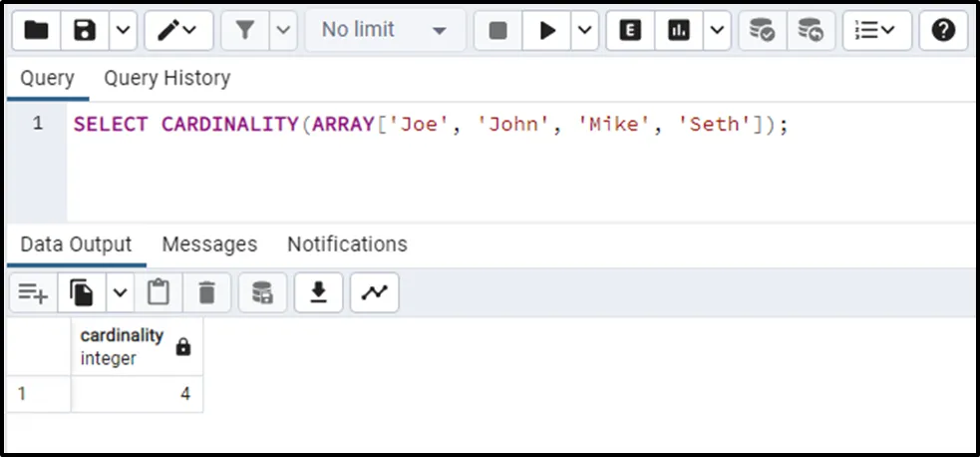Click the Save File disk icon
Screen dimensions: 980x457
pyautogui.click(x=85, y=31)
